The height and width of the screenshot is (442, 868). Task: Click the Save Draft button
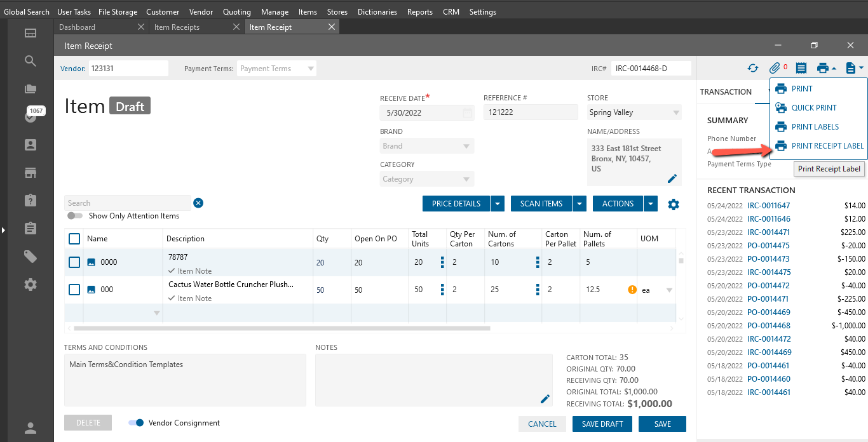602,424
